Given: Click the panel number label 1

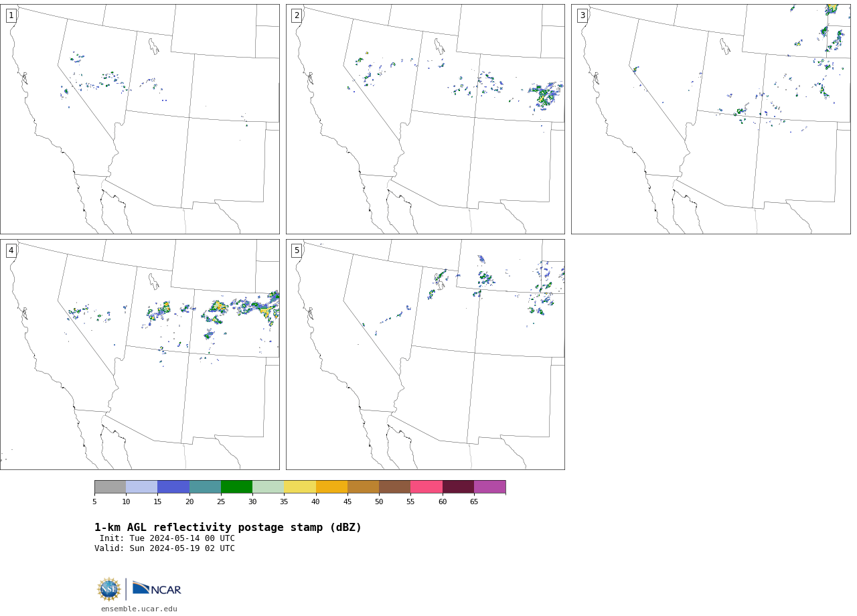Looking at the screenshot, I should [11, 15].
